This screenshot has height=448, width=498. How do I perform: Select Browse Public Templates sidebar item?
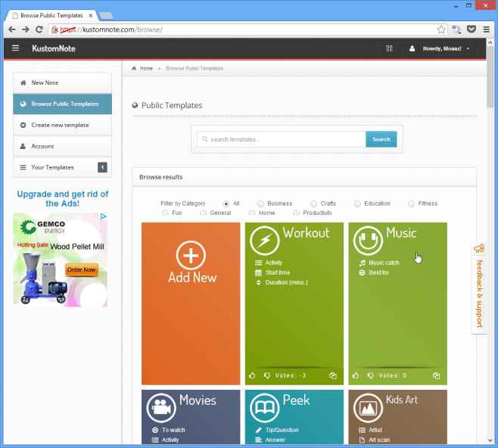click(x=62, y=104)
